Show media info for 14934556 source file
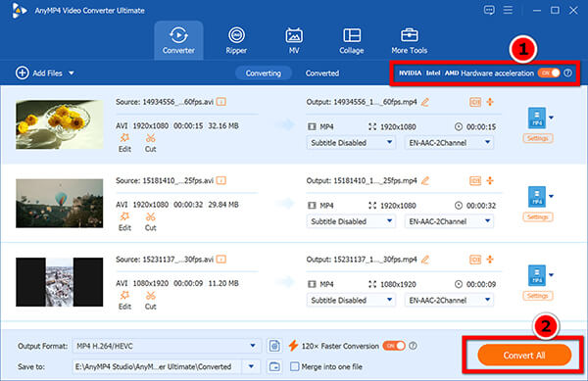This screenshot has height=381, width=588. click(221, 102)
